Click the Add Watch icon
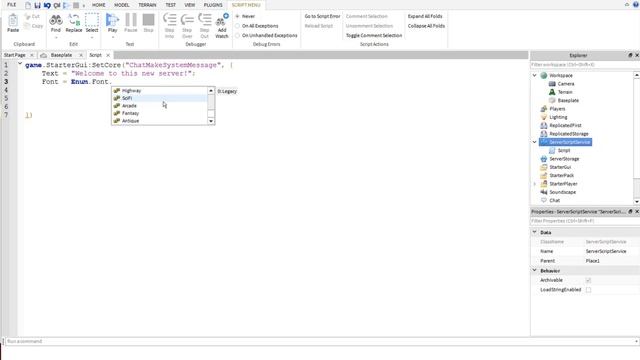 tap(222, 20)
